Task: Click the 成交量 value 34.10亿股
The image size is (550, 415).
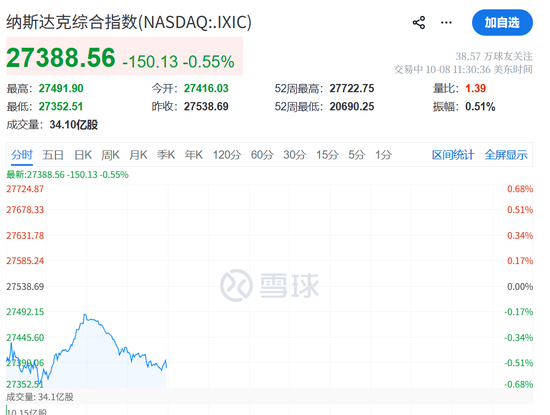Action: coord(74,125)
